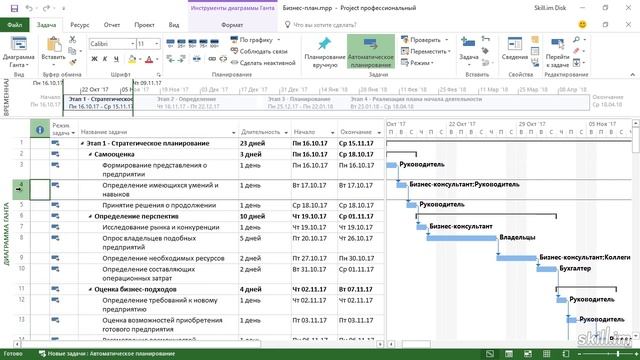
Task: Open the red font color swatch
Action: pos(149,60)
